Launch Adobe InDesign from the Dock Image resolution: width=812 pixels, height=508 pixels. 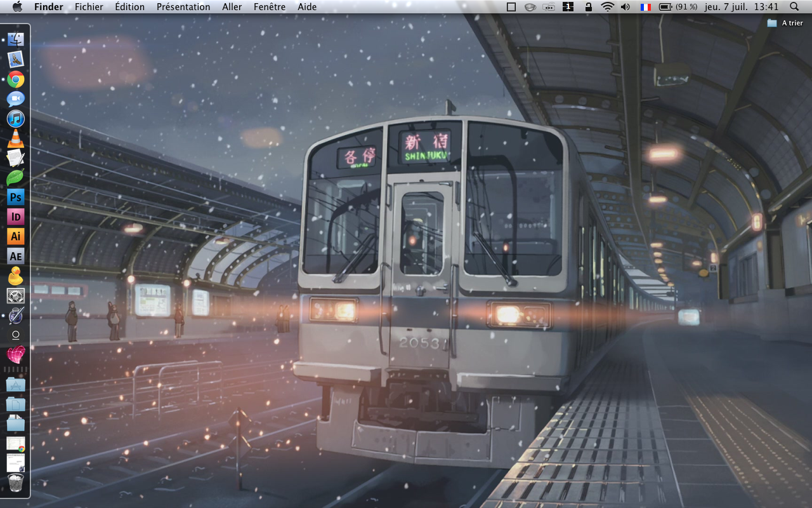(x=15, y=217)
